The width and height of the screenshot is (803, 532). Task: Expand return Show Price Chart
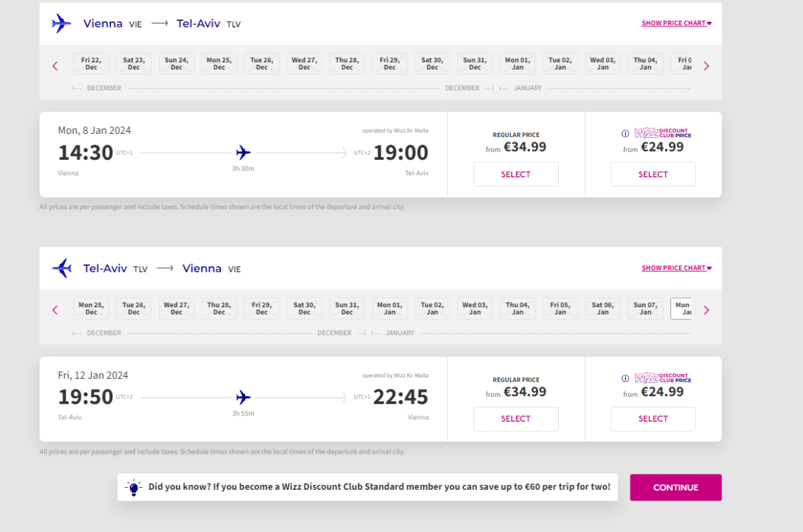[x=676, y=268]
